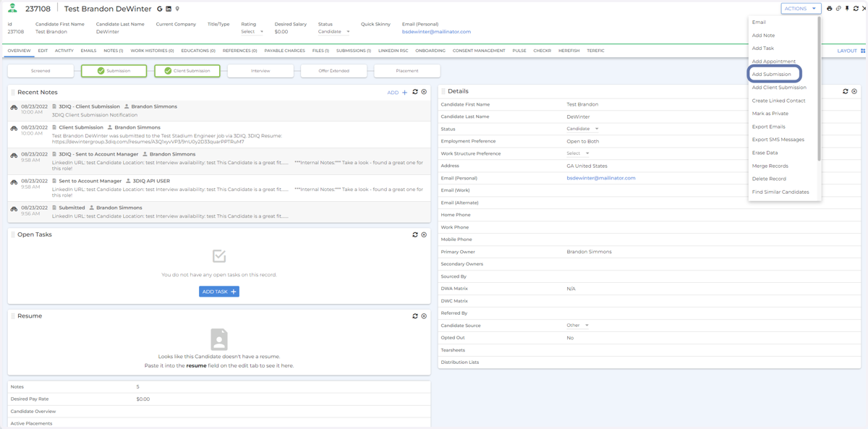The height and width of the screenshot is (429, 868).
Task: Choose Add Note from Actions menu
Action: point(763,35)
